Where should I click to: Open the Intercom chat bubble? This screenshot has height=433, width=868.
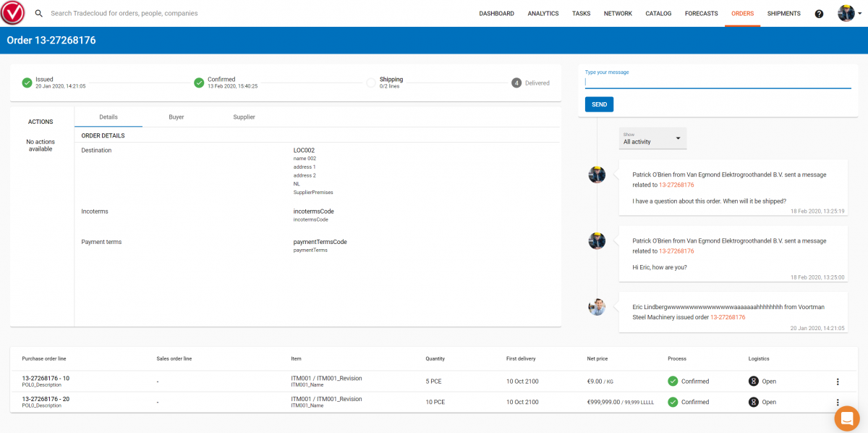pos(846,419)
